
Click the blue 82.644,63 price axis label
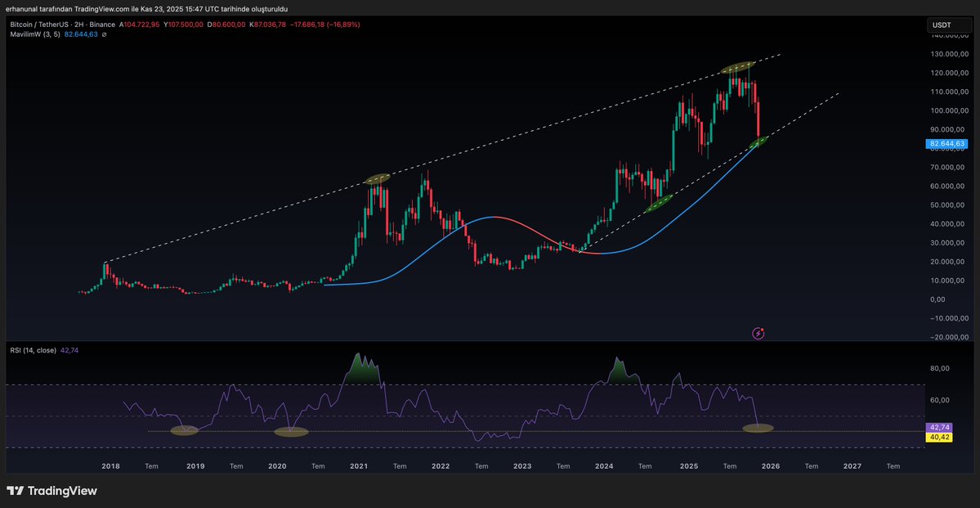[x=948, y=144]
